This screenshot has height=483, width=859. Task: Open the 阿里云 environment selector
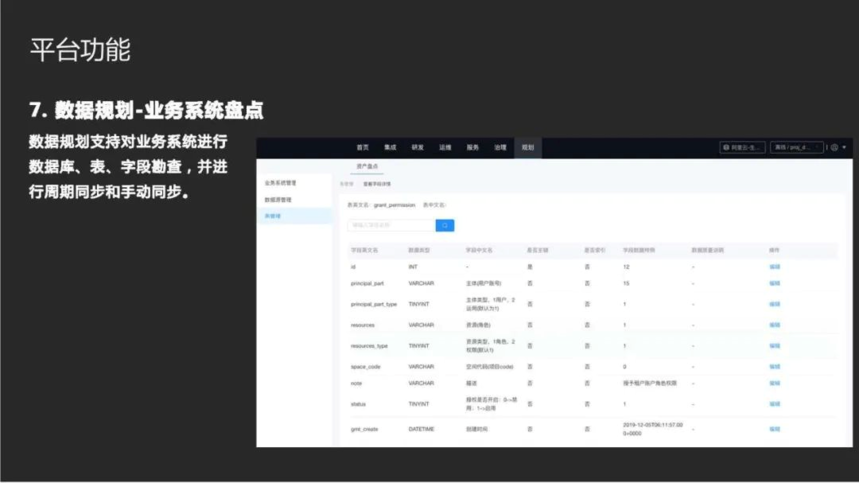coord(742,147)
